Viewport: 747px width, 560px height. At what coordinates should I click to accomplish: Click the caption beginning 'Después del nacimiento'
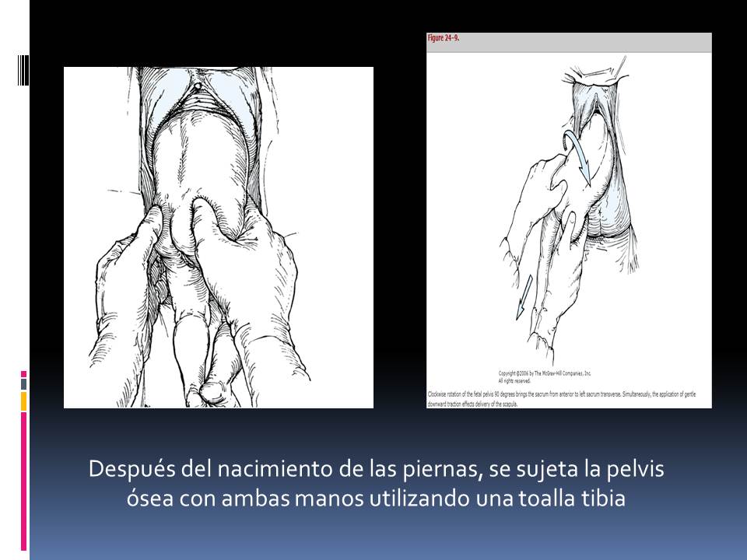pos(376,483)
